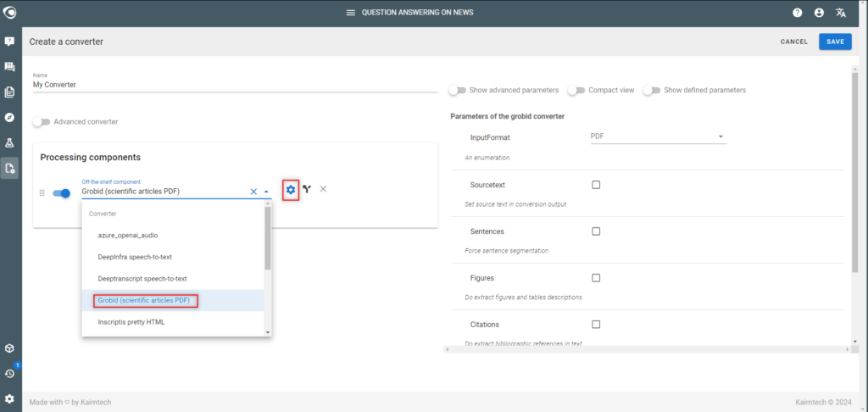Open the hamburger menu next to project title

(x=350, y=13)
